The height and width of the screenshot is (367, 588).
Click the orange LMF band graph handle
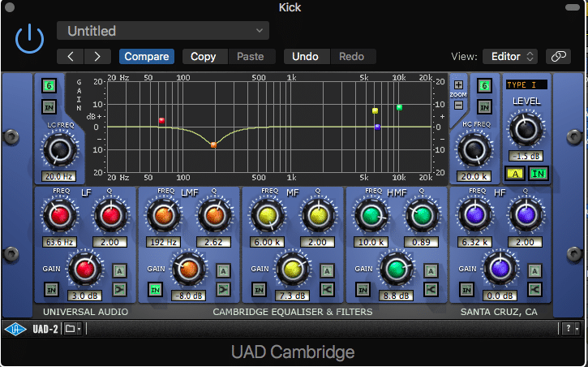(x=213, y=145)
